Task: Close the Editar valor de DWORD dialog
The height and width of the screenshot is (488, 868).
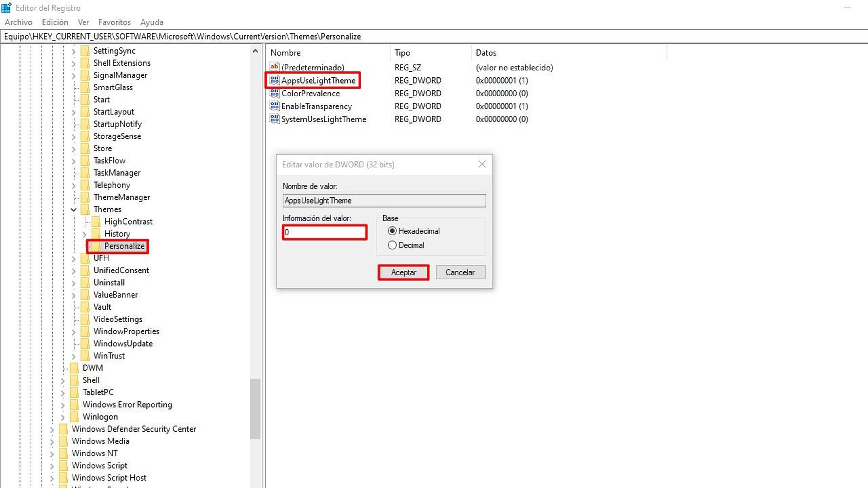Action: 482,164
